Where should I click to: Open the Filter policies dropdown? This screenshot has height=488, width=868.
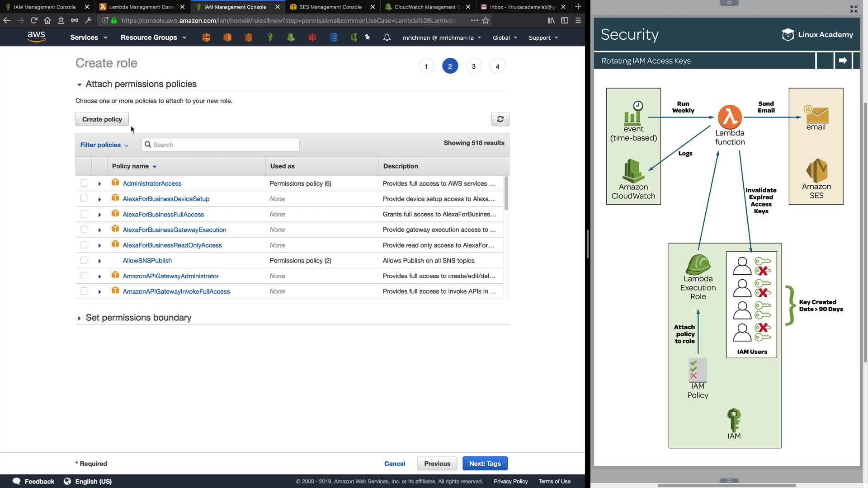click(x=104, y=145)
